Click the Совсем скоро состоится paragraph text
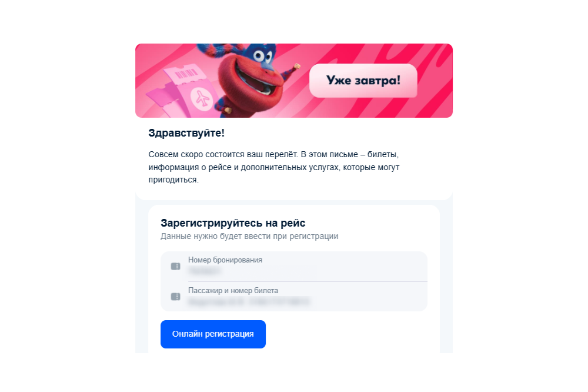This screenshot has height=392, width=588. pos(274,167)
